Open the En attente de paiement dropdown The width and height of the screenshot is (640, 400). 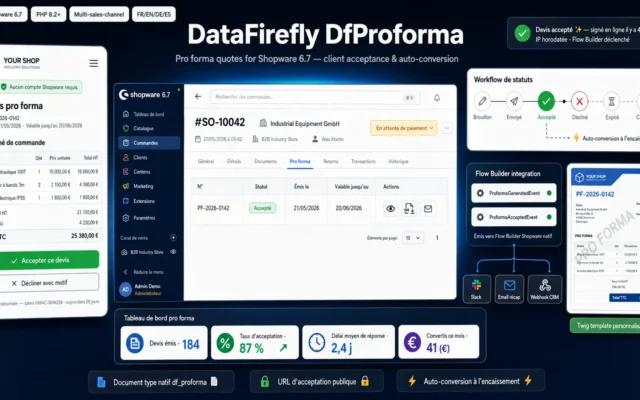pyautogui.click(x=404, y=128)
